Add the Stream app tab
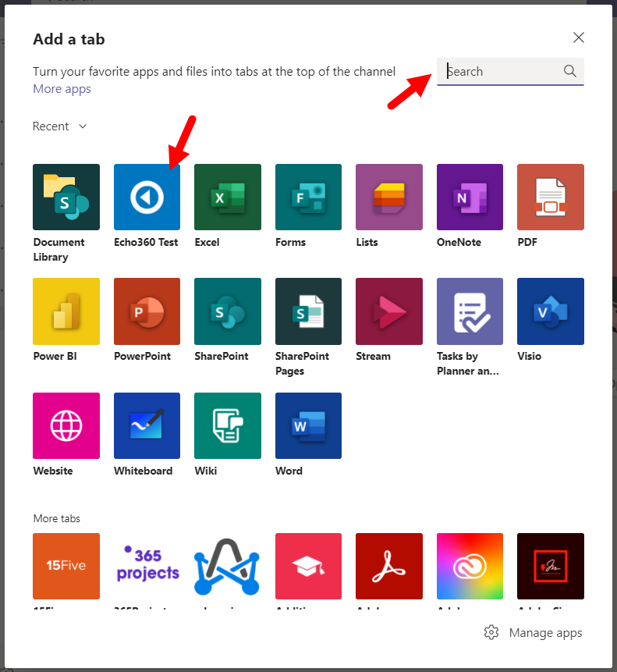The height and width of the screenshot is (672, 617). 388,311
